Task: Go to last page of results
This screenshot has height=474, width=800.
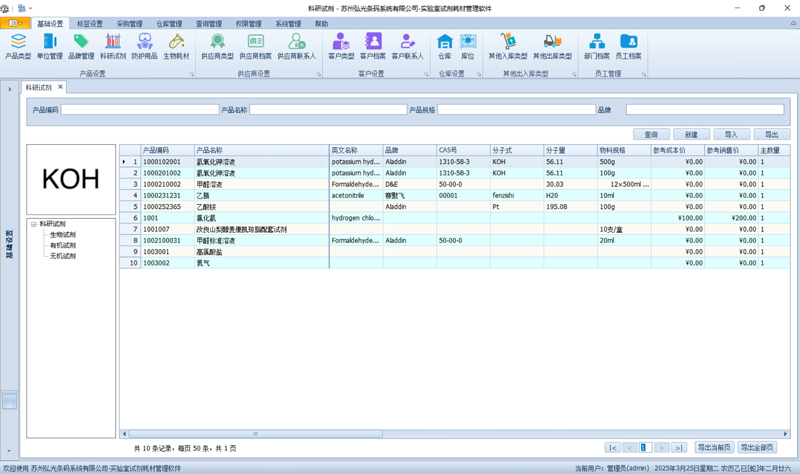Action: coord(679,447)
